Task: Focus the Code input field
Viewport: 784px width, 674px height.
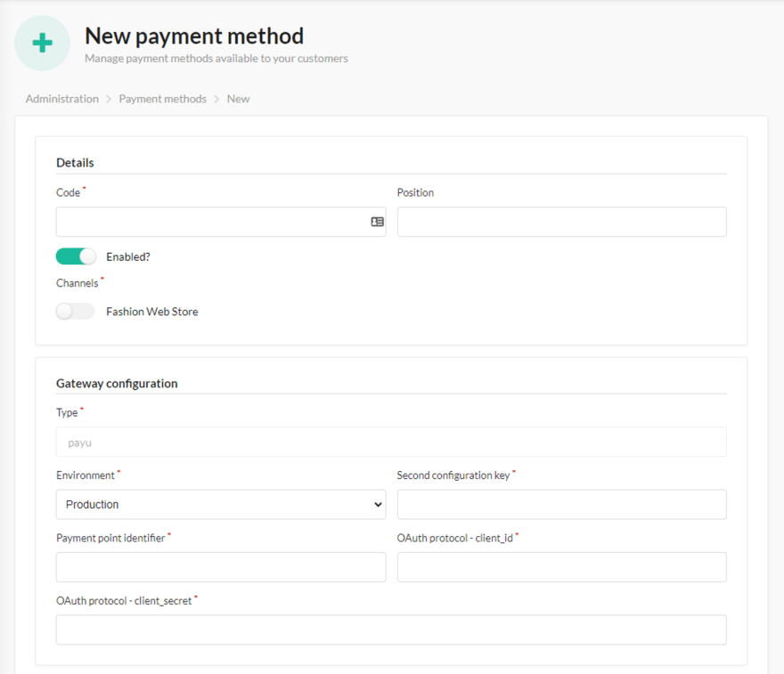Action: point(221,222)
